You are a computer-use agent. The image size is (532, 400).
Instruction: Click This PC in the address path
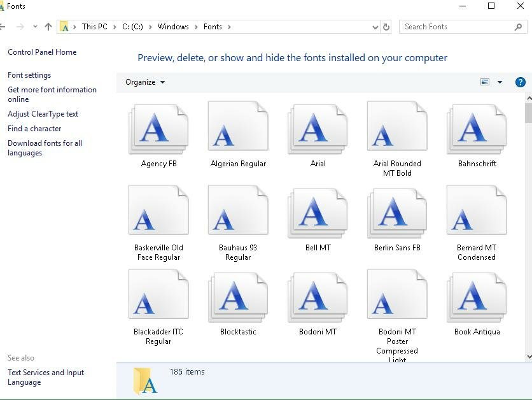tap(94, 27)
